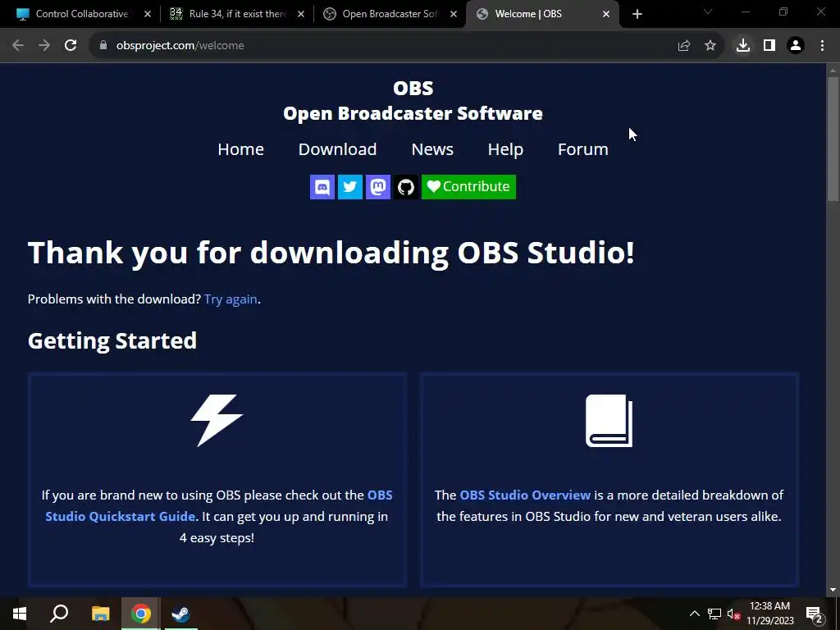The width and height of the screenshot is (840, 630).
Task: Toggle the Chrome side panel icon
Action: [769, 46]
